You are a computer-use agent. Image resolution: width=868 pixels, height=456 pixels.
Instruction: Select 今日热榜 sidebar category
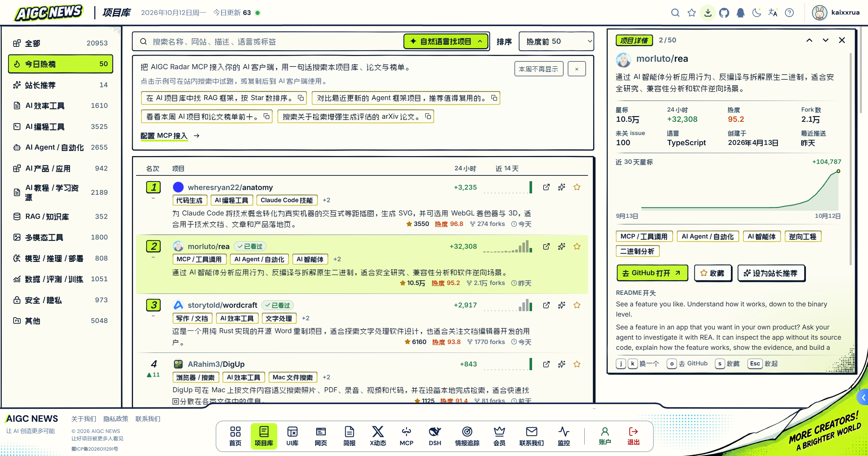click(60, 64)
